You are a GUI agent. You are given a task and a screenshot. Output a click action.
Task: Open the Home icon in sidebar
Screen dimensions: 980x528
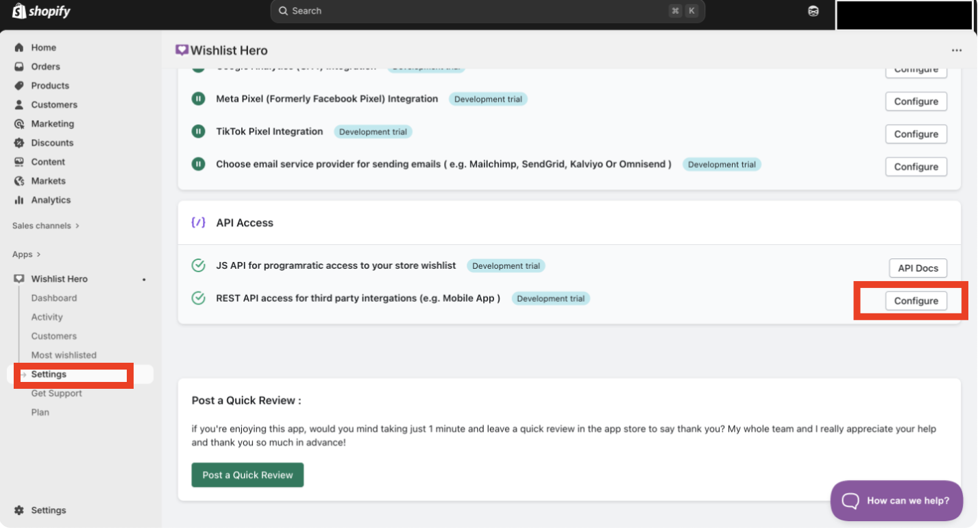pyautogui.click(x=19, y=47)
